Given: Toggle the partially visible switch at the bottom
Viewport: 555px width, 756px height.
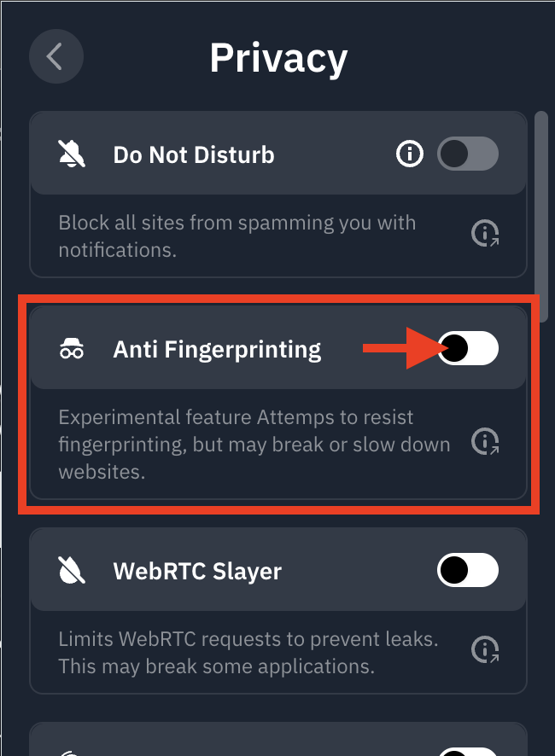Looking at the screenshot, I should point(467,751).
